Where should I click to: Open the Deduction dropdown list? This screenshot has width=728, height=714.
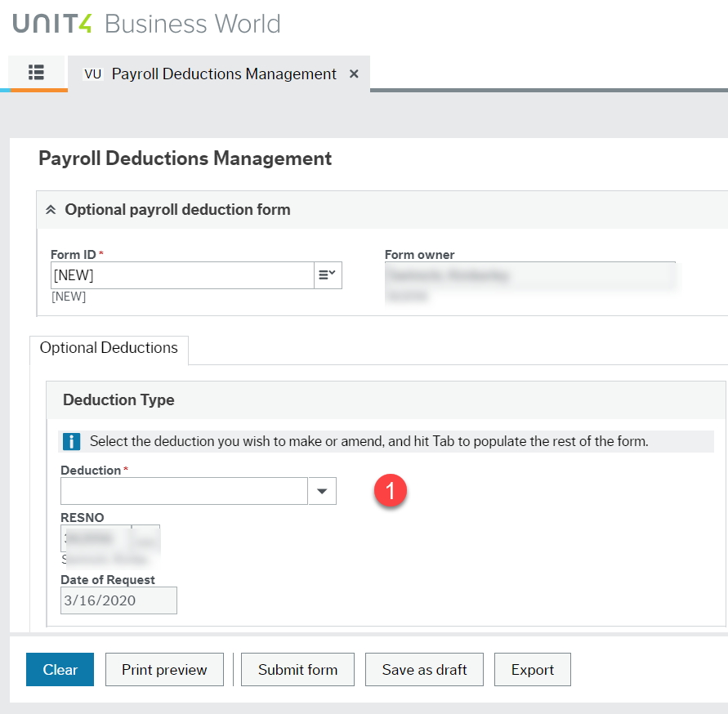tap(323, 491)
